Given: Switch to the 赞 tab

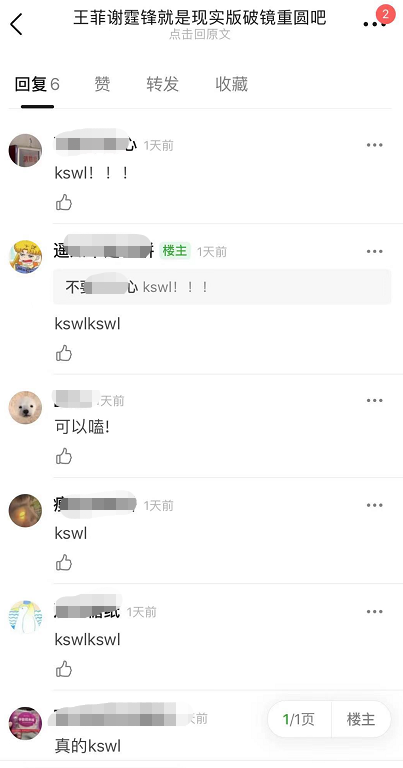Looking at the screenshot, I should 102,84.
